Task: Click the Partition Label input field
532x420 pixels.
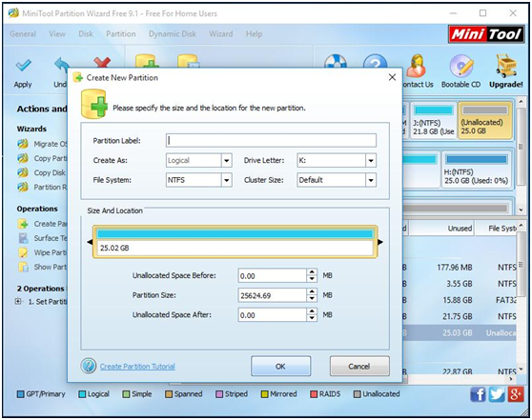Action: point(271,140)
